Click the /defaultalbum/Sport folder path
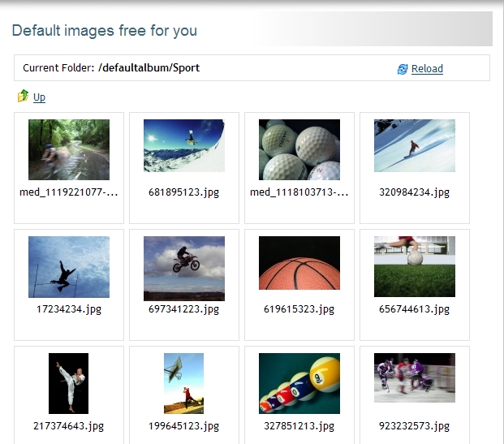The image size is (504, 444). (x=149, y=68)
